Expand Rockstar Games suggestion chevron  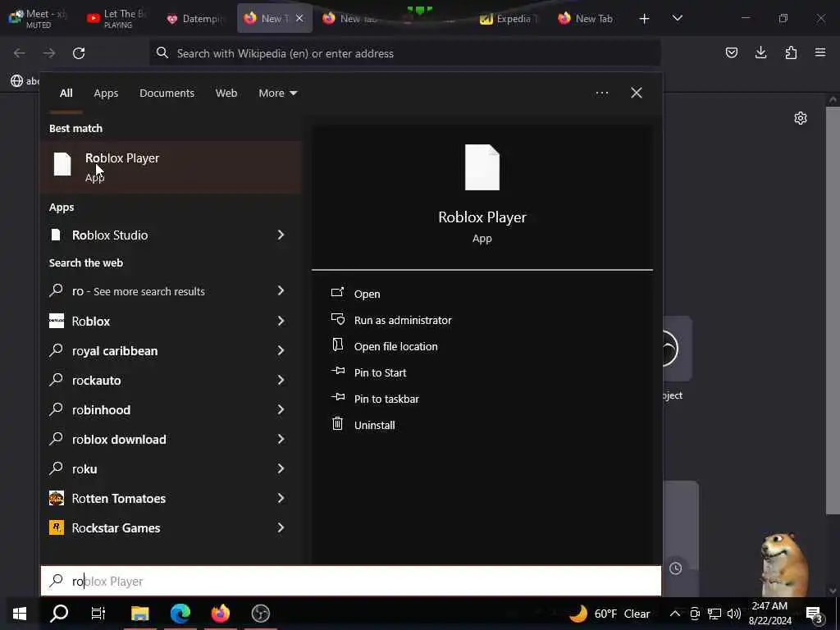(281, 527)
